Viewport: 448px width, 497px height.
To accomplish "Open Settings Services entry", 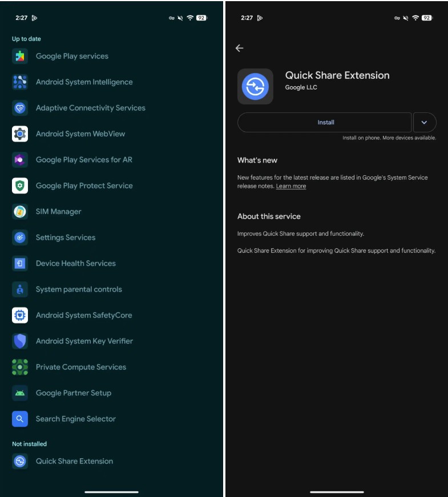I will (x=112, y=238).
